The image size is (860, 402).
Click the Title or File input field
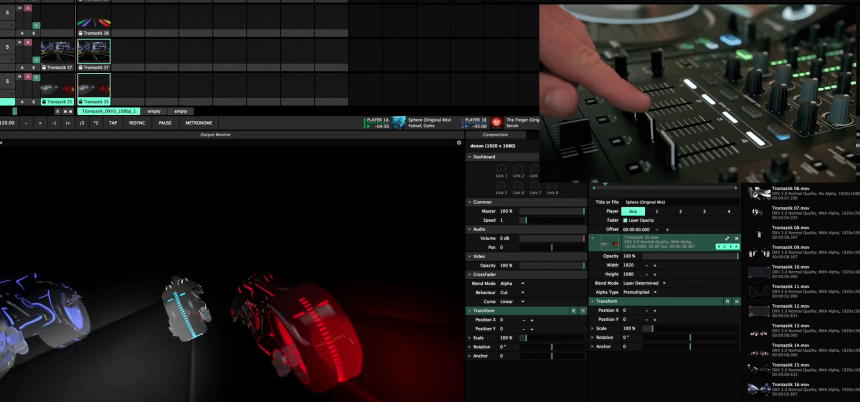click(680, 202)
